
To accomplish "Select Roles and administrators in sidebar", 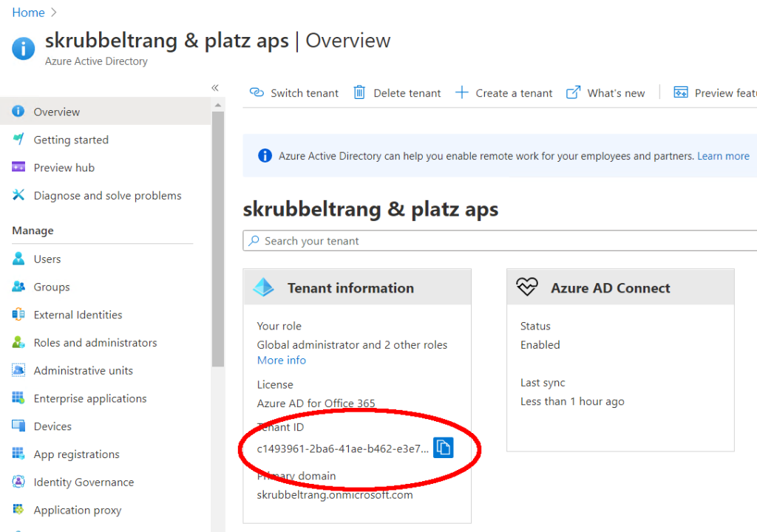I will [95, 343].
